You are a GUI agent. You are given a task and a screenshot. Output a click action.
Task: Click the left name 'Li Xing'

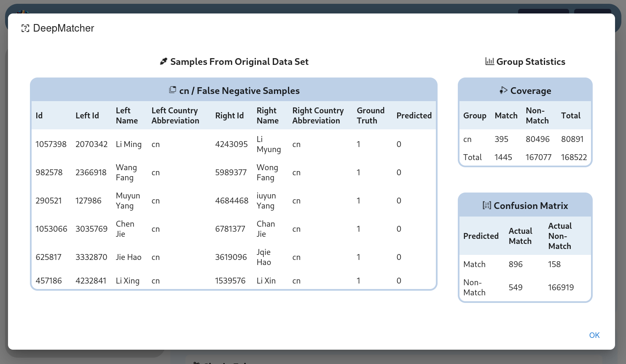click(x=128, y=281)
